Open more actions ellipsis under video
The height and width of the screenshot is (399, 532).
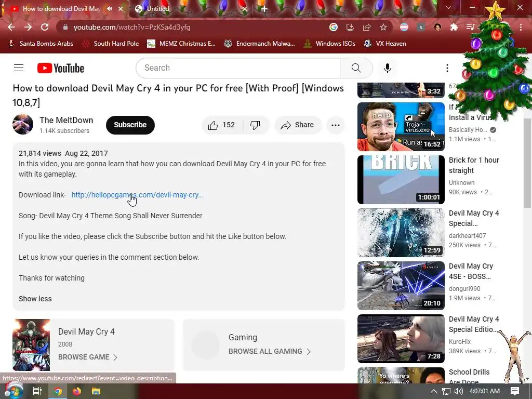[x=336, y=125]
